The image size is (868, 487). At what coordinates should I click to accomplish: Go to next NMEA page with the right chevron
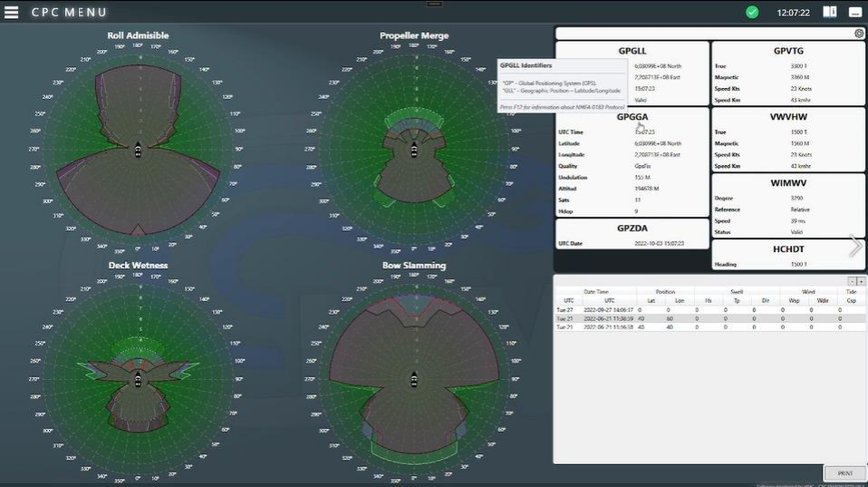(855, 246)
